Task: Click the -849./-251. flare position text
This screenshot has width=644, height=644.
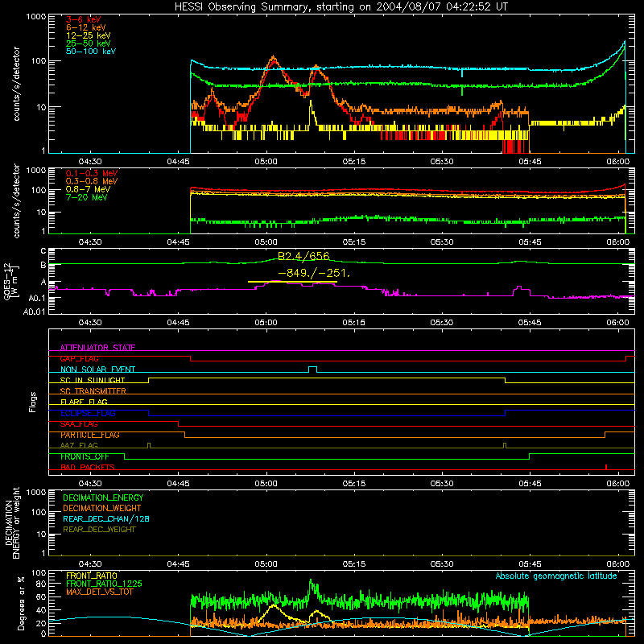Action: click(x=314, y=273)
